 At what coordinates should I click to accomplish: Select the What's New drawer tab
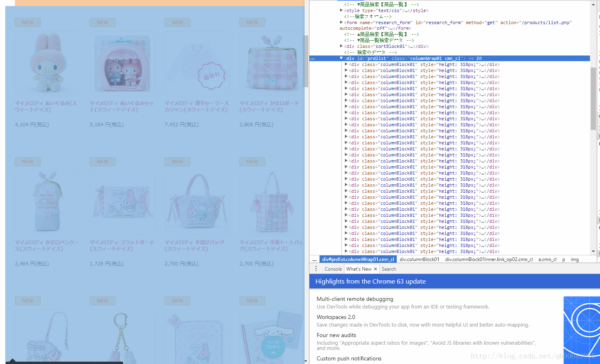click(x=359, y=269)
